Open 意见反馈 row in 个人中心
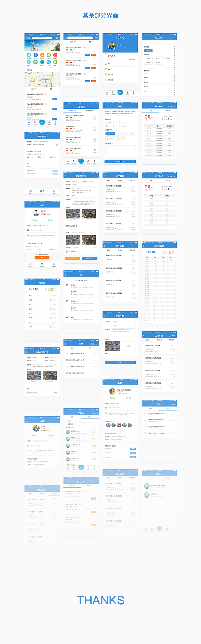 tap(120, 74)
